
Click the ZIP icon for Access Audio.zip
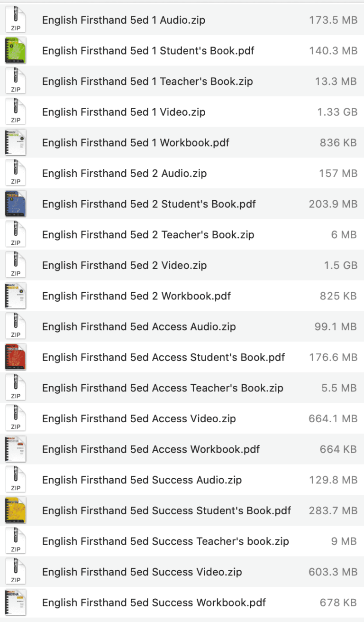click(16, 326)
